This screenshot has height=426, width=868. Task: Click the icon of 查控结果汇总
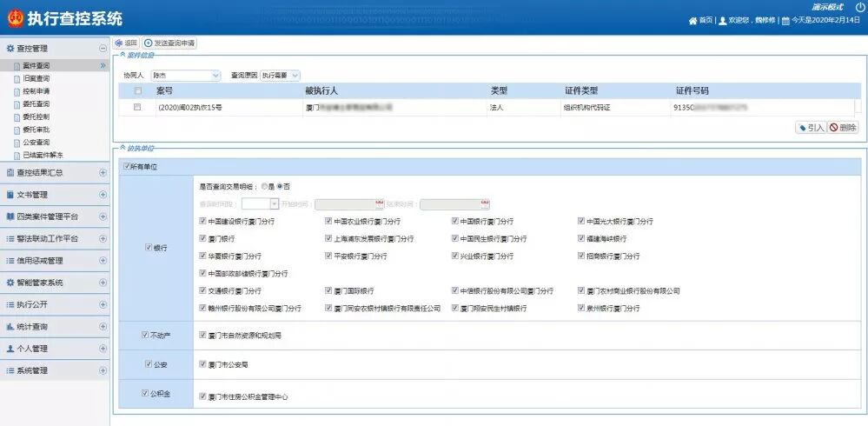(10, 173)
